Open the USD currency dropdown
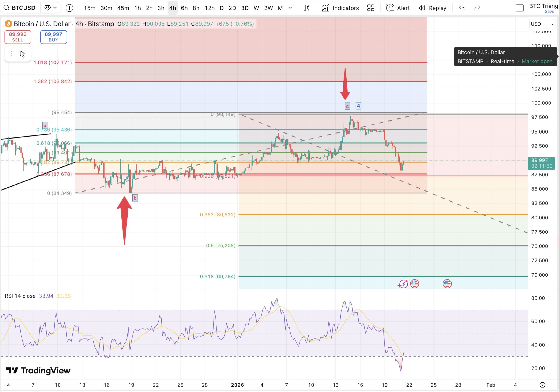The height and width of the screenshot is (392, 559). [x=542, y=24]
